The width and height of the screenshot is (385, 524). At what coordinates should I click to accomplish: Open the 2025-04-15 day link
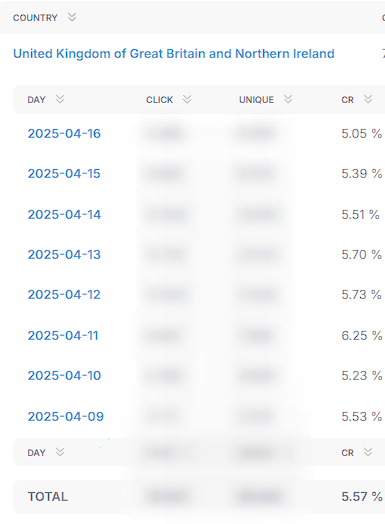(x=64, y=174)
